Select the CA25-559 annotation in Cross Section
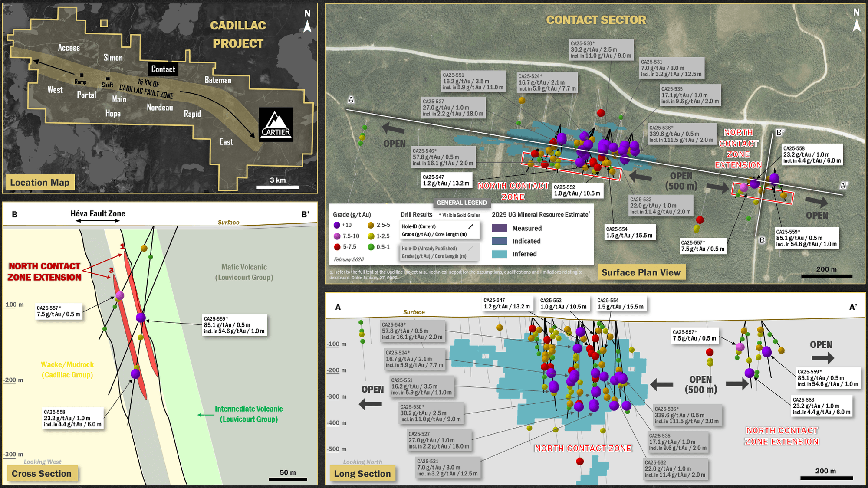This screenshot has width=868, height=488. (x=235, y=324)
